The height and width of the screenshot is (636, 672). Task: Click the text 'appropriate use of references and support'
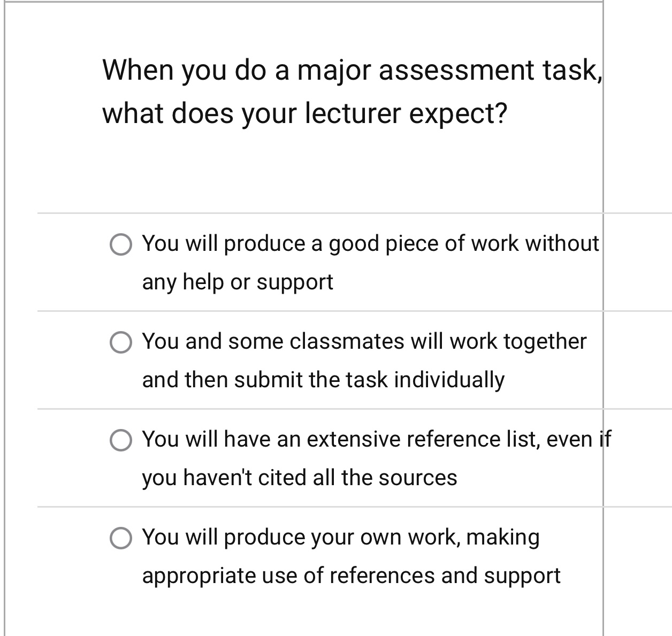pyautogui.click(x=352, y=576)
